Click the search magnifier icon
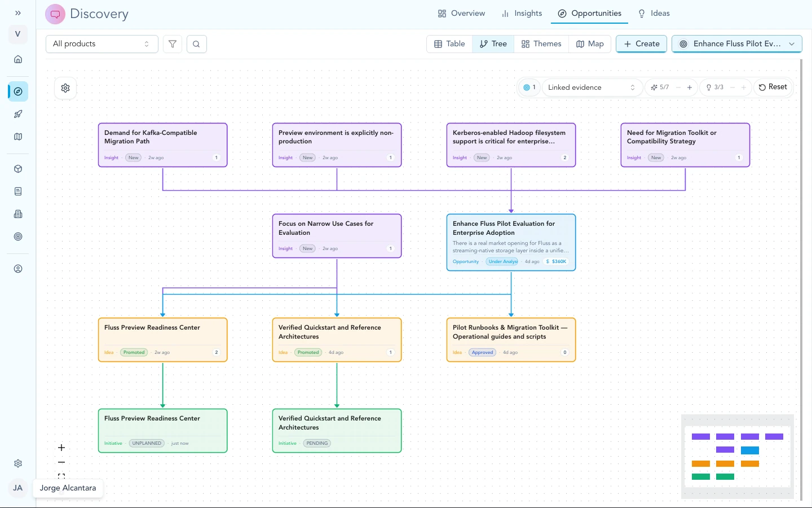The width and height of the screenshot is (812, 508). pos(196,44)
